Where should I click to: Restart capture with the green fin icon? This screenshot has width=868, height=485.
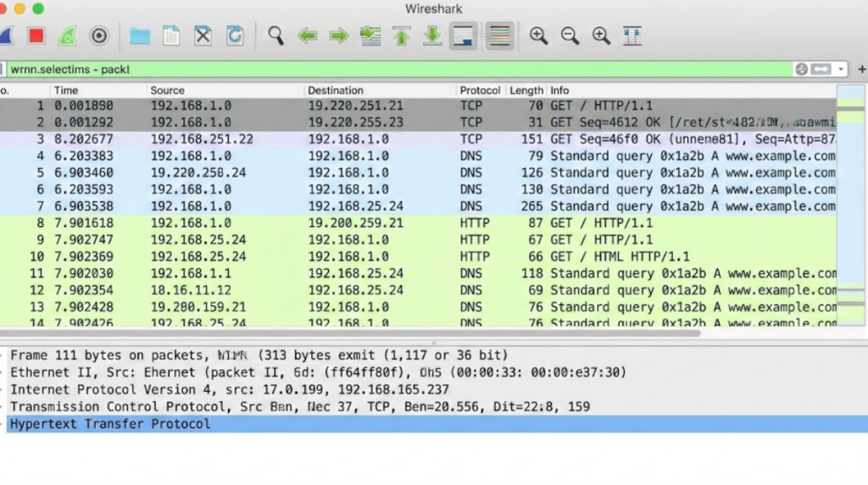click(68, 36)
